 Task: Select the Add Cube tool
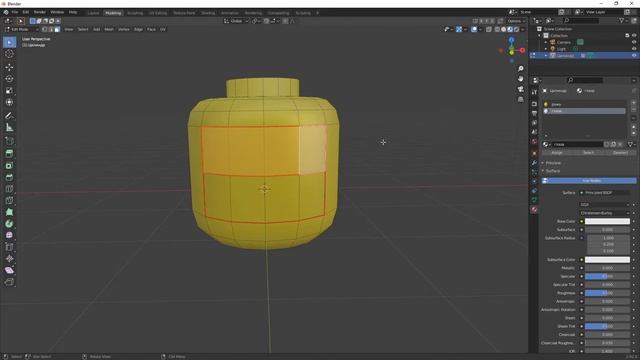[x=9, y=141]
